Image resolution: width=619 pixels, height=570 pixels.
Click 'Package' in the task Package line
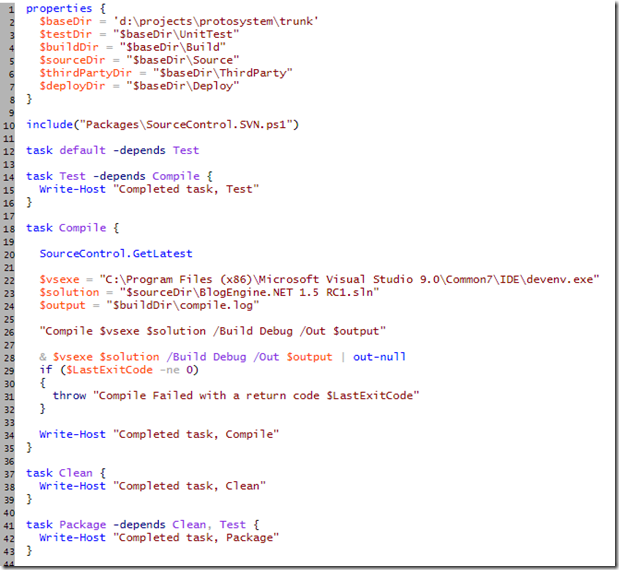point(83,524)
